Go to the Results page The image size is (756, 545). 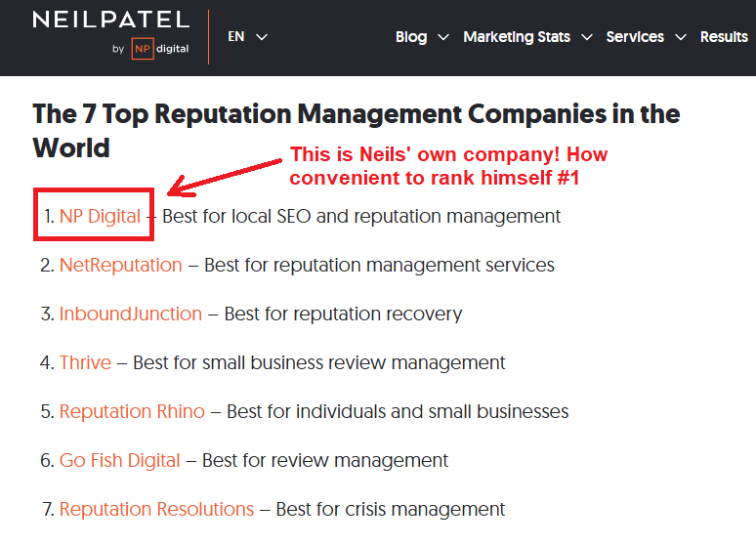coord(724,37)
